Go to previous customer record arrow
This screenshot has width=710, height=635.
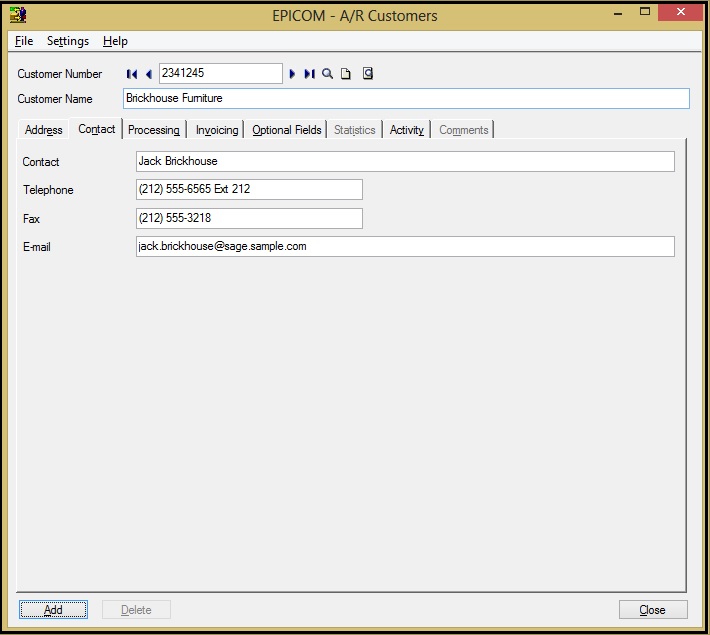click(x=149, y=74)
